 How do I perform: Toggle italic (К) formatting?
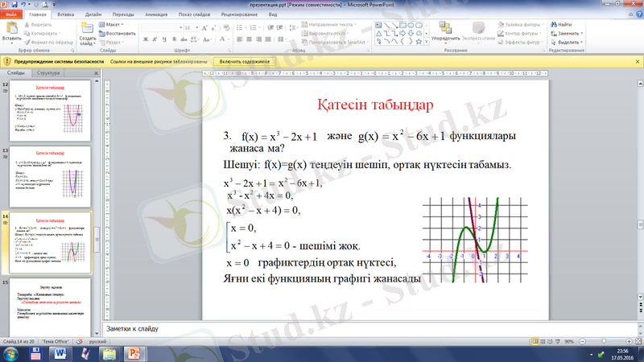click(153, 38)
